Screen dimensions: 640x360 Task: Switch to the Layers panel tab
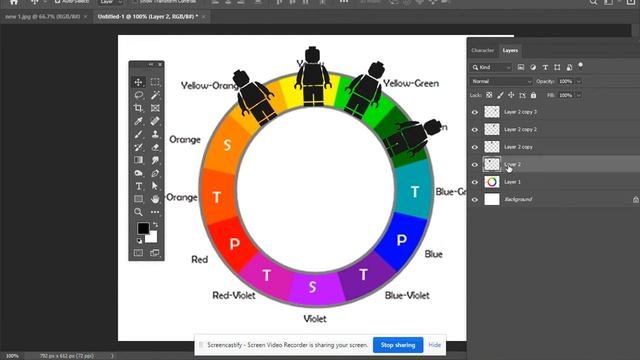pyautogui.click(x=510, y=51)
